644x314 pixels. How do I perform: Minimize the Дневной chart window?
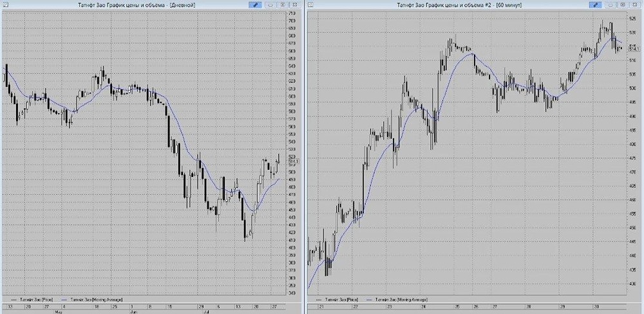[270, 5]
